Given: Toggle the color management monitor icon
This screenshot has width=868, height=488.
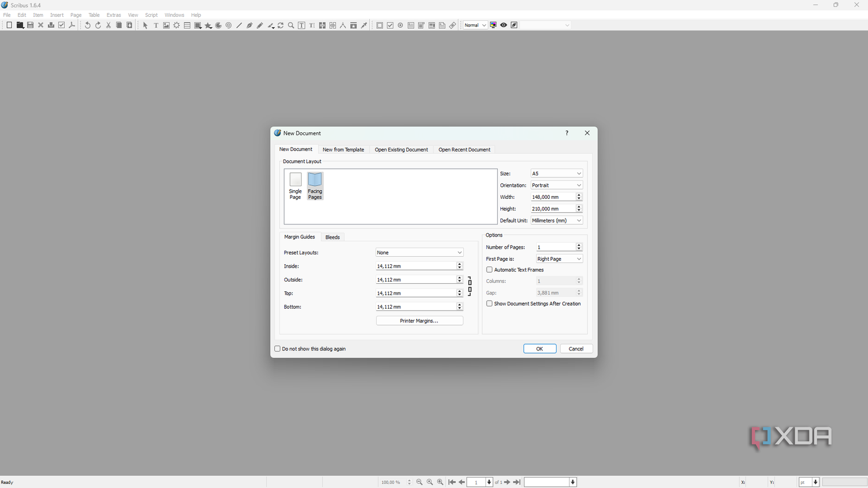Looking at the screenshot, I should (x=493, y=25).
